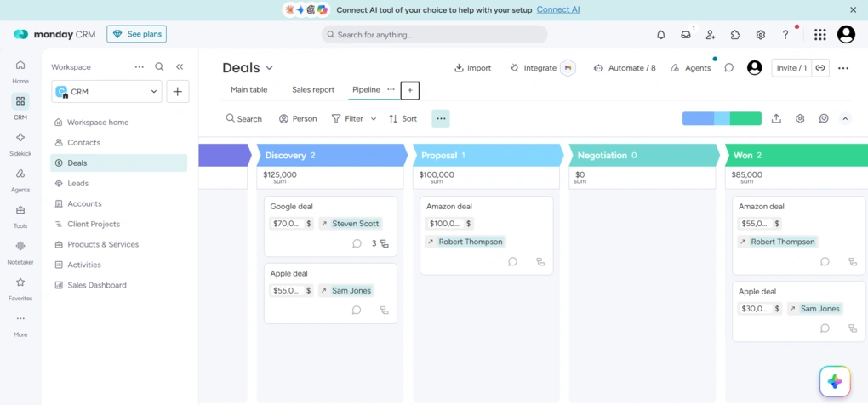Open the more toolbar options three dots

pos(441,118)
